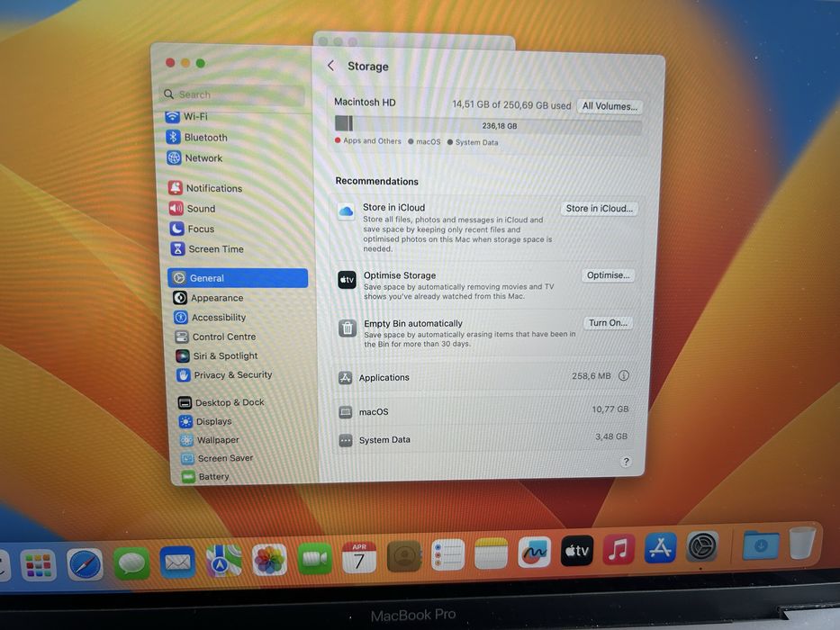This screenshot has width=840, height=630.
Task: Open the Bin in the Dock
Action: pyautogui.click(x=802, y=543)
